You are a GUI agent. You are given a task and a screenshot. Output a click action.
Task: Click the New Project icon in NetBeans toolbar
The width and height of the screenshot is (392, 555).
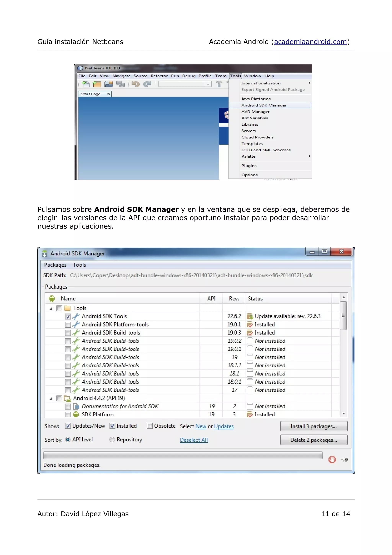(97, 84)
